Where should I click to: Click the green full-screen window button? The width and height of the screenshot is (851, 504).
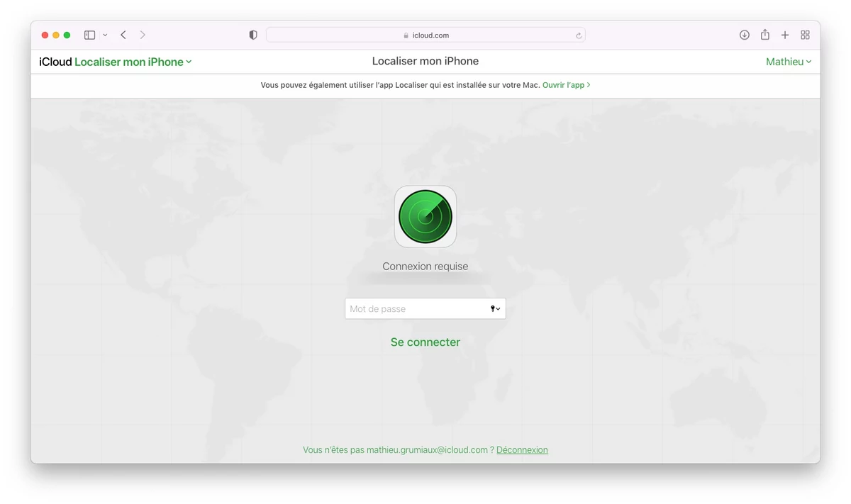point(67,35)
